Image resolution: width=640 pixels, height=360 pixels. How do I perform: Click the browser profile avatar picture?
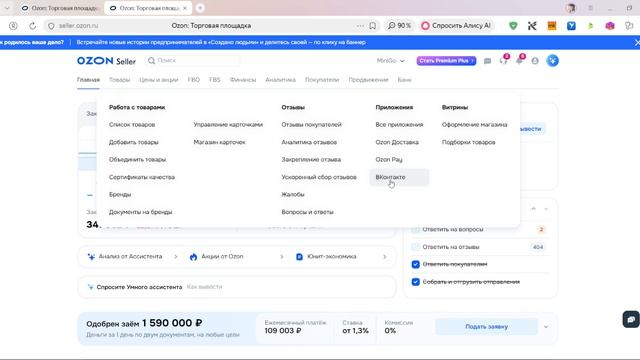pos(571,8)
